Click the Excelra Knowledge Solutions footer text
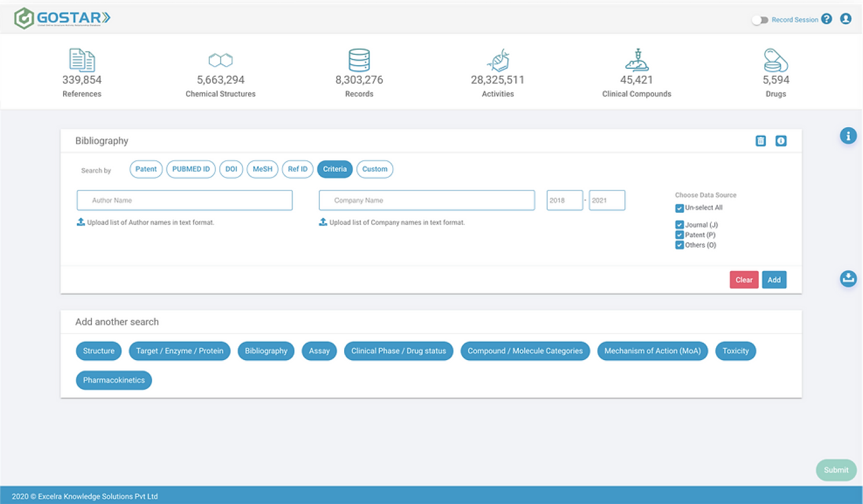The image size is (863, 504). point(85,496)
